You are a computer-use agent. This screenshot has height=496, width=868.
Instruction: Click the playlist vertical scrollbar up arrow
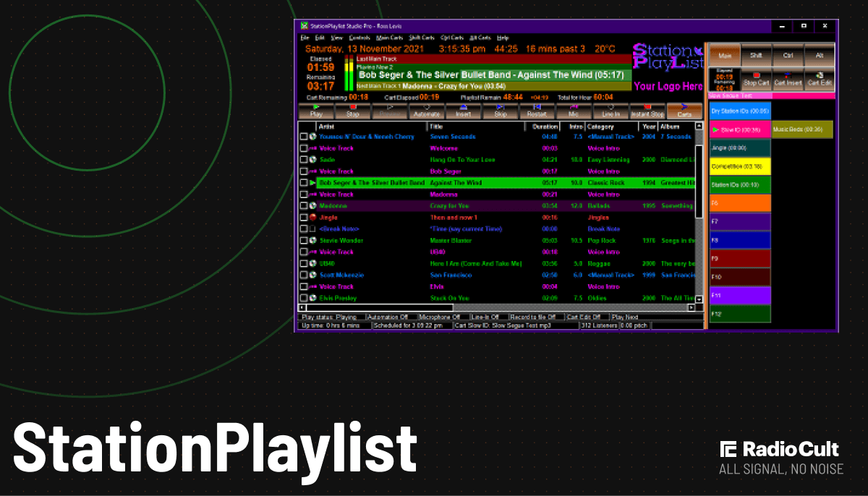click(699, 126)
